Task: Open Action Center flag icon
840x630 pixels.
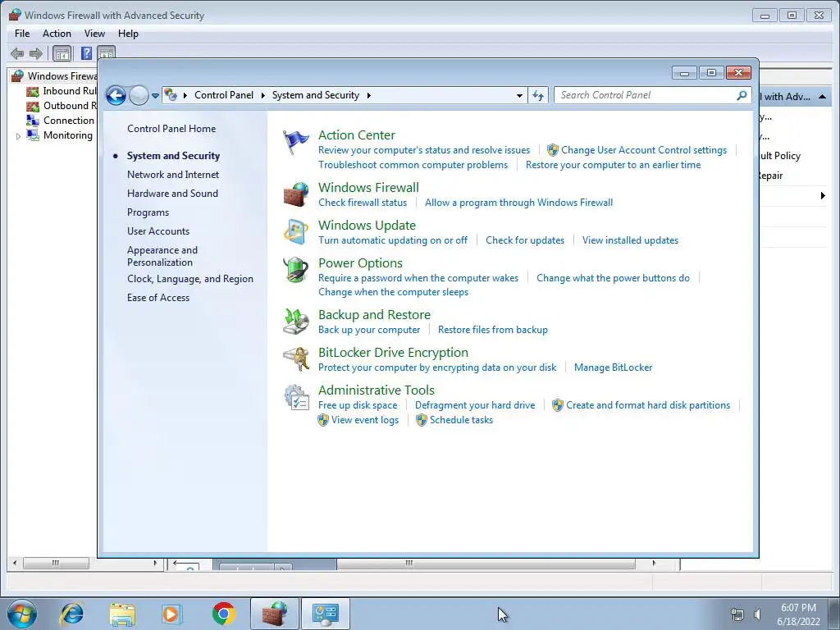Action: point(295,143)
